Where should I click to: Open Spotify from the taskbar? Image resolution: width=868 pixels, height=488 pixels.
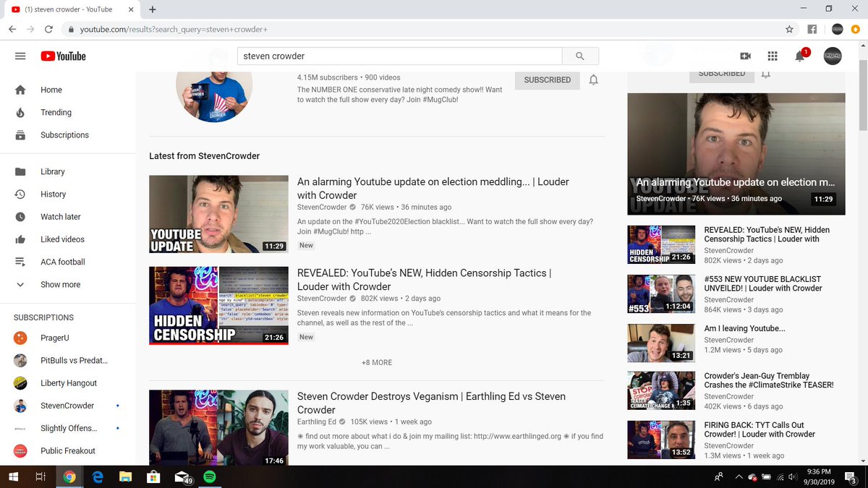(x=209, y=476)
